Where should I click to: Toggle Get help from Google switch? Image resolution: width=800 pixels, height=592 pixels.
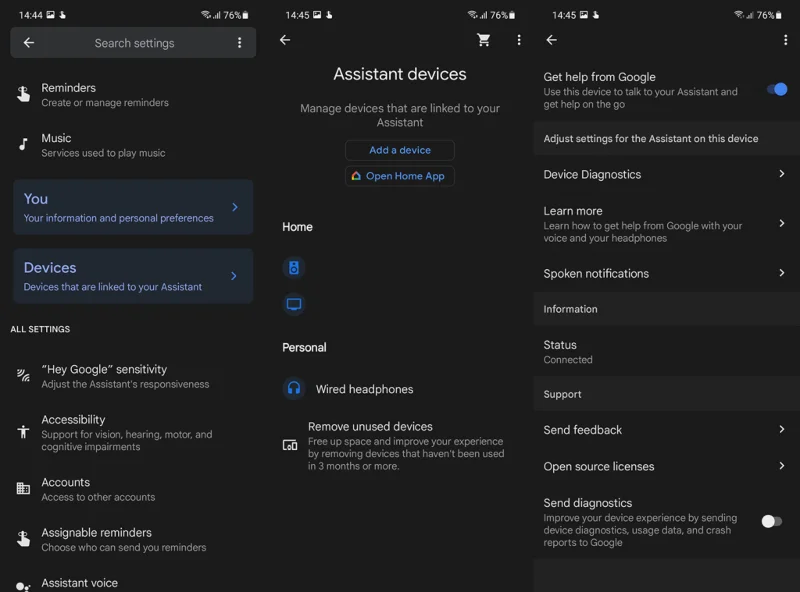[777, 89]
